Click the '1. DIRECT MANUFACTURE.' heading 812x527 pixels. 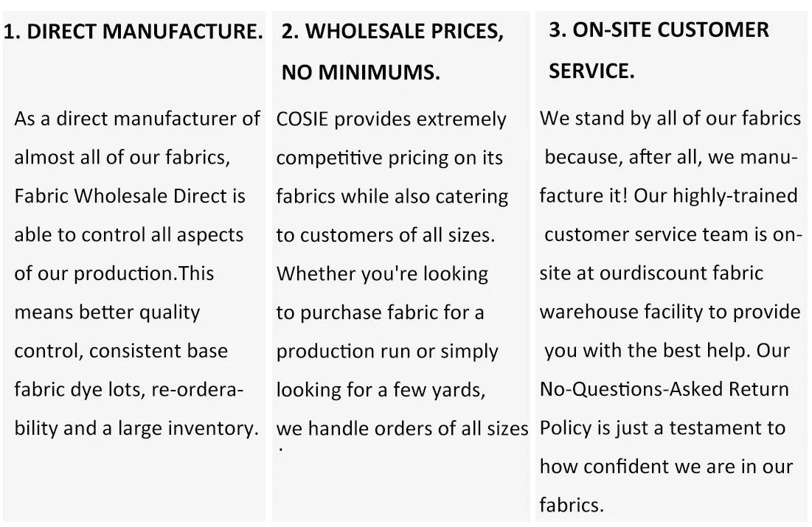[133, 32]
